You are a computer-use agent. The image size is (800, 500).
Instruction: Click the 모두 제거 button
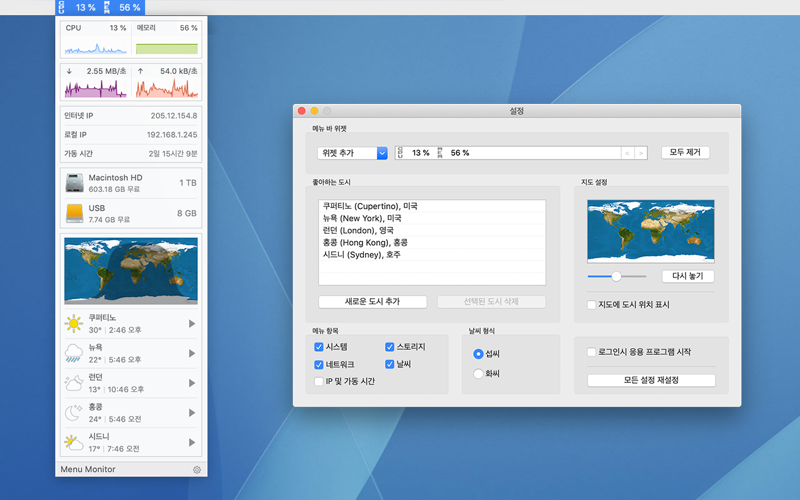(x=685, y=153)
